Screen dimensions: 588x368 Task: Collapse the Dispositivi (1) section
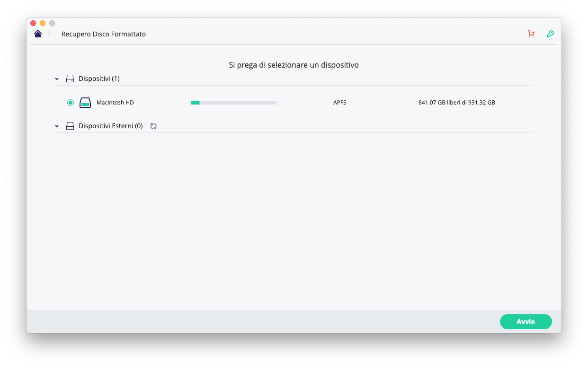57,79
